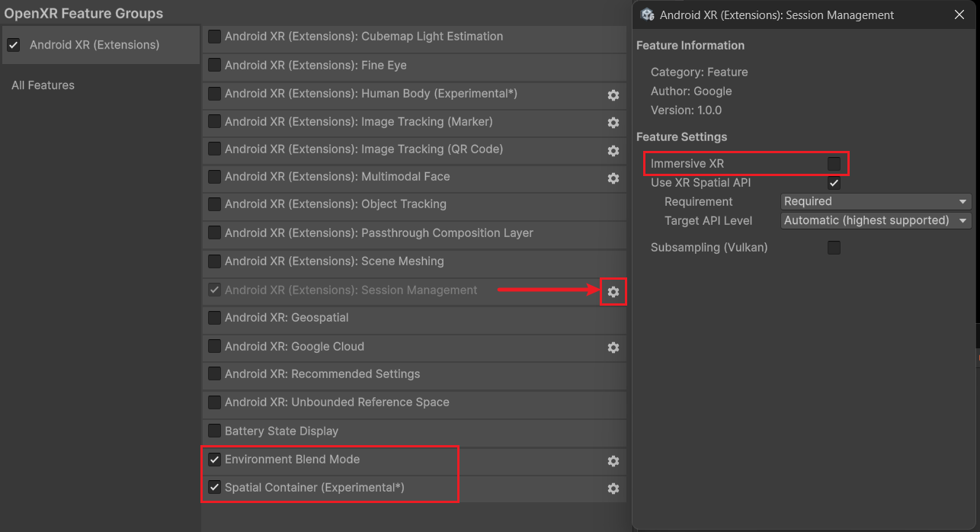Enable Unbounded Reference Space checkbox
Screen dimensions: 980x532
(214, 402)
